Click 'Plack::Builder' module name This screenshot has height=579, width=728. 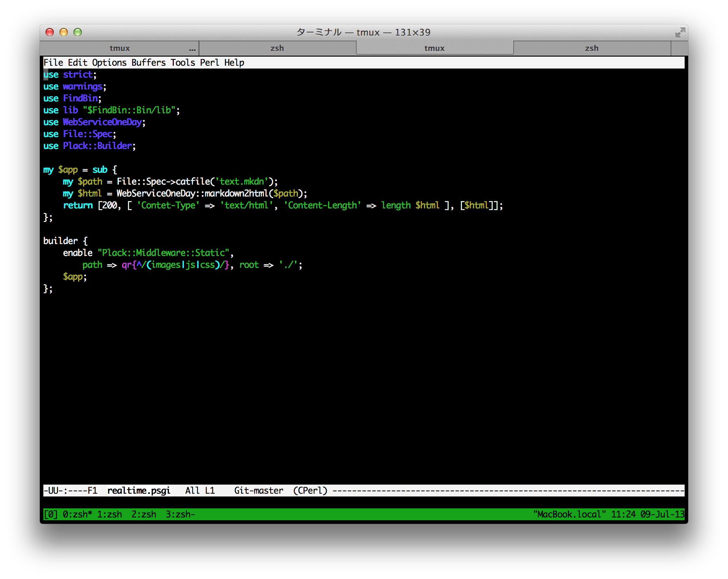point(97,146)
